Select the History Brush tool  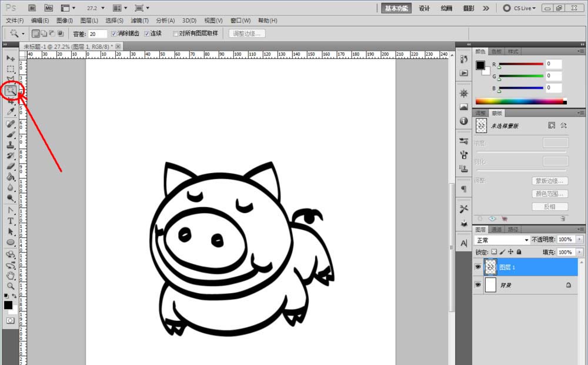click(11, 155)
